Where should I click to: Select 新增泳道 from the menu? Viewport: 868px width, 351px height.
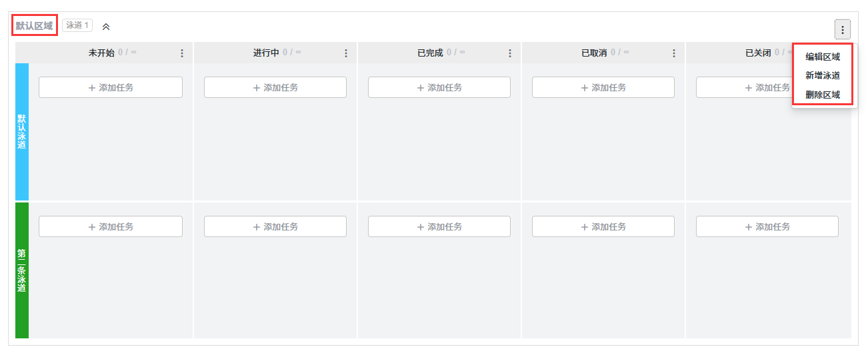coord(823,76)
